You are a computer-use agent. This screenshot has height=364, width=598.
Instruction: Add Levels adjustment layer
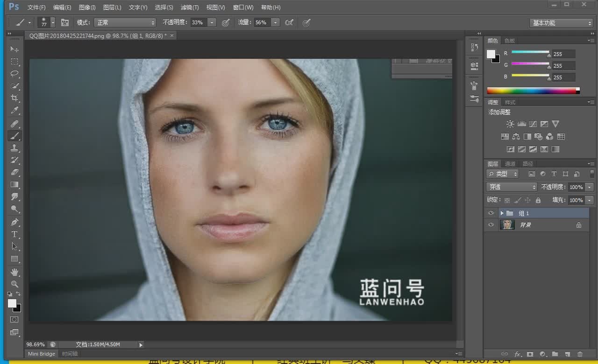(x=522, y=124)
